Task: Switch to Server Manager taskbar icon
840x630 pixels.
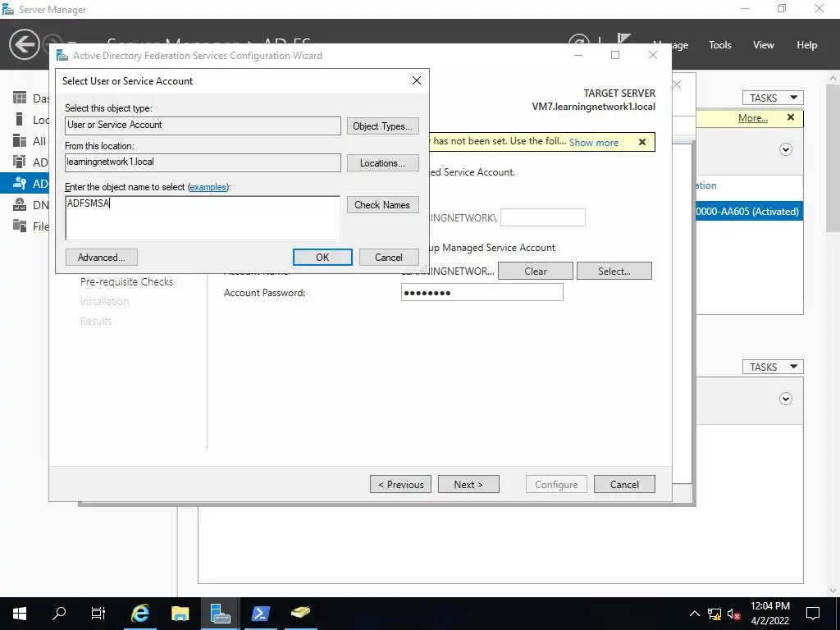Action: [x=220, y=614]
